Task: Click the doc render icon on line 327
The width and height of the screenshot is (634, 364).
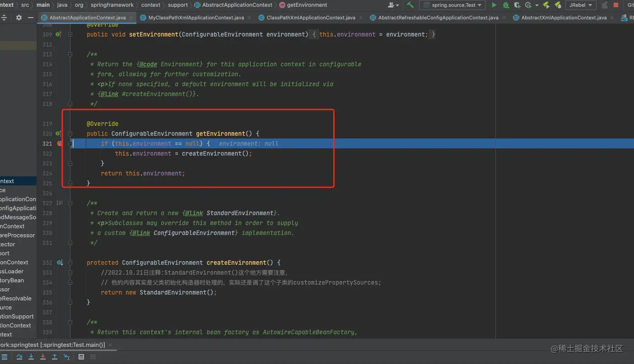Action: [x=60, y=203]
